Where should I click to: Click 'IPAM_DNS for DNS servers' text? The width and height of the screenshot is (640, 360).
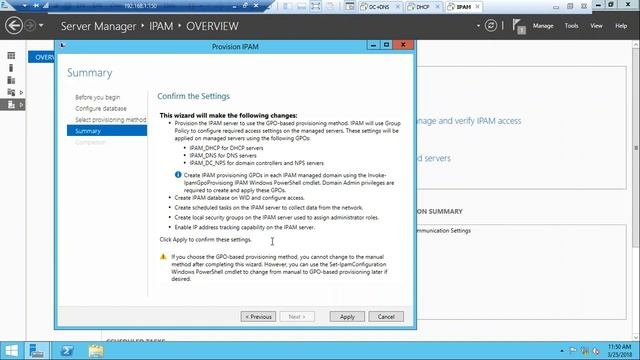click(223, 156)
